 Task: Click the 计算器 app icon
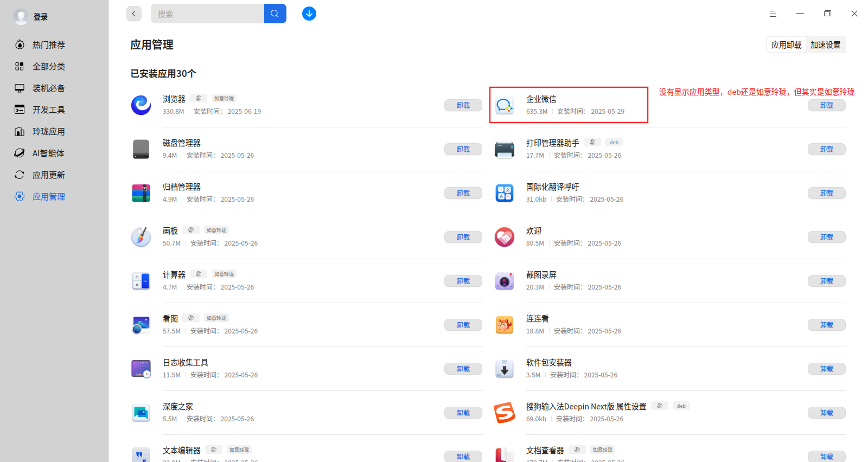[141, 281]
